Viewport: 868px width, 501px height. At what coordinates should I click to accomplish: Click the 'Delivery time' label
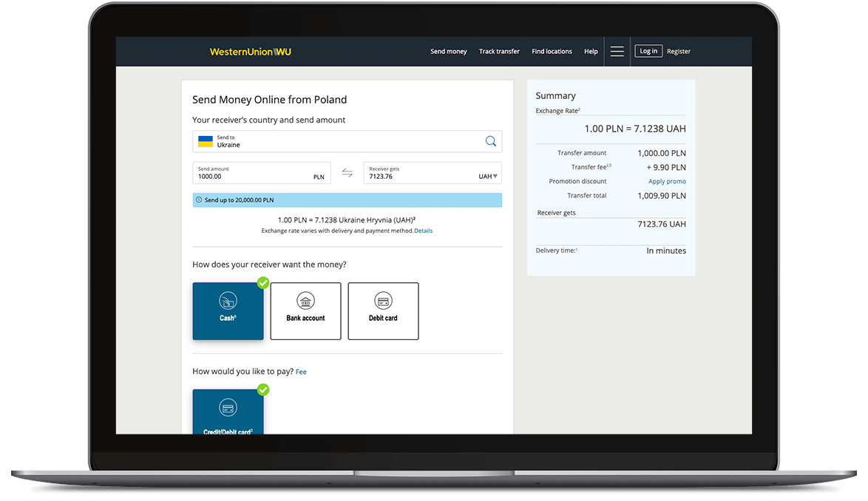556,250
